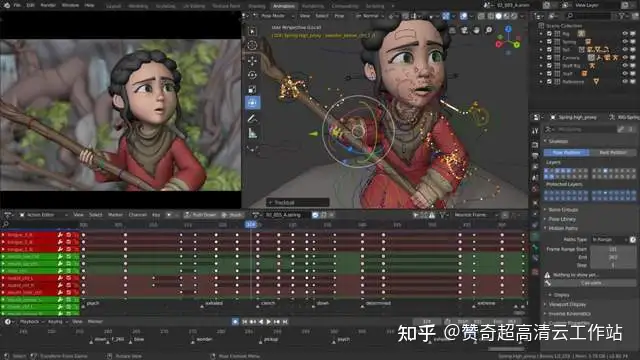
Task: Click the current frame marker in dope sheet
Action: [251, 224]
